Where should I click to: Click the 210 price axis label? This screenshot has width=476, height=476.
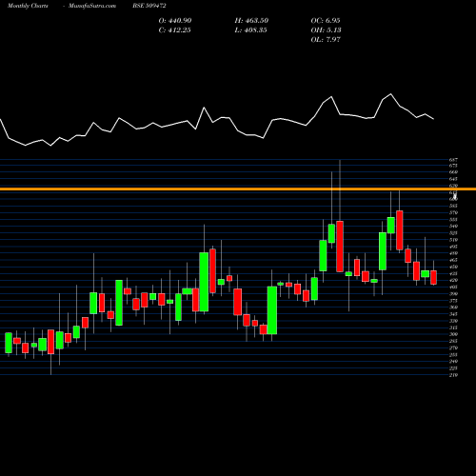pyautogui.click(x=453, y=375)
